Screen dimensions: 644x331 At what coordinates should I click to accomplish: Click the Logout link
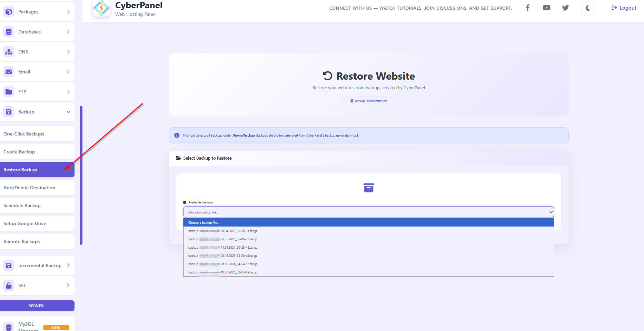[624, 8]
